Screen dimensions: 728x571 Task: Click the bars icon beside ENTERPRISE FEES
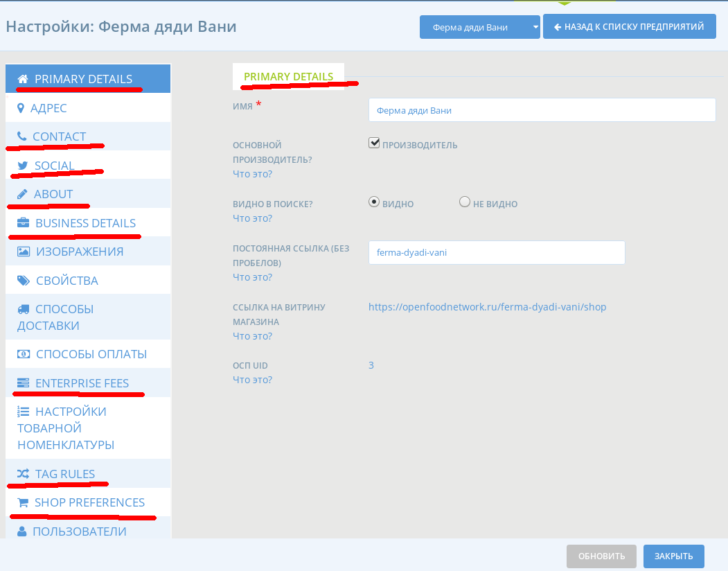24,383
